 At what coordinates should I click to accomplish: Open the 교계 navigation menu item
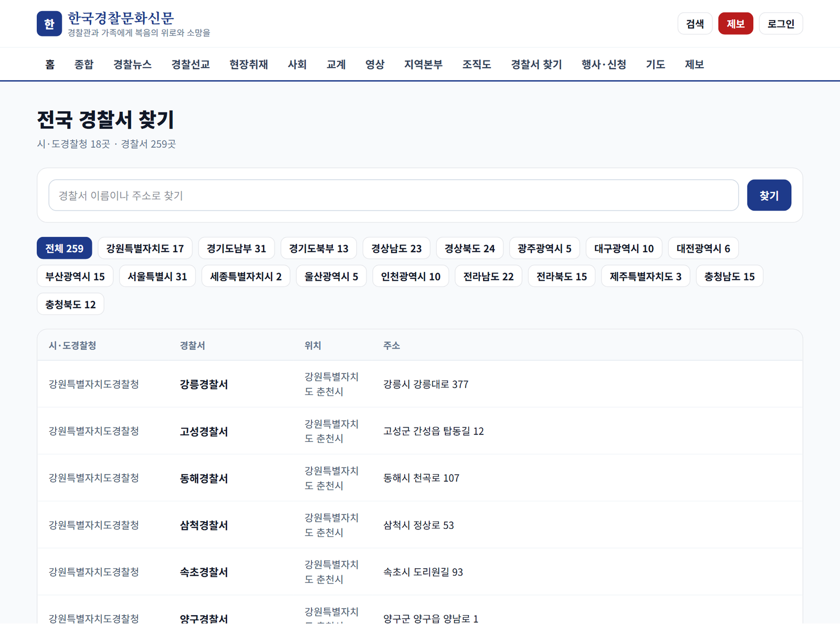[336, 64]
